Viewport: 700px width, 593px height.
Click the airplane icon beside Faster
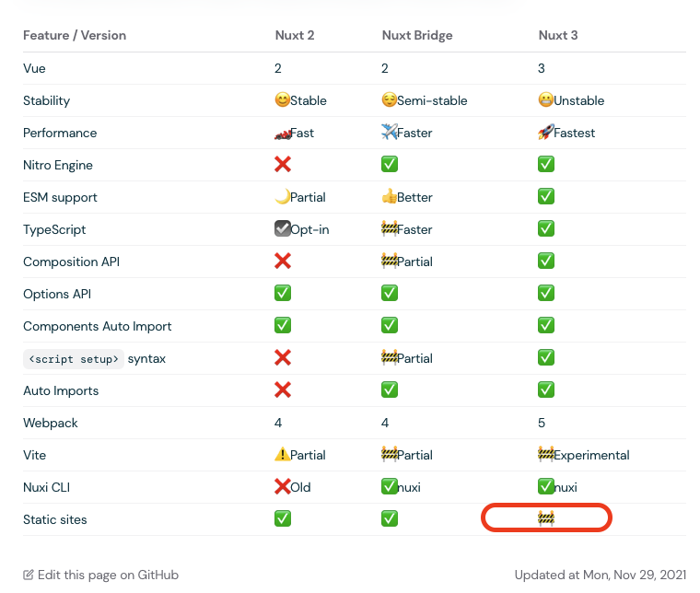point(390,133)
